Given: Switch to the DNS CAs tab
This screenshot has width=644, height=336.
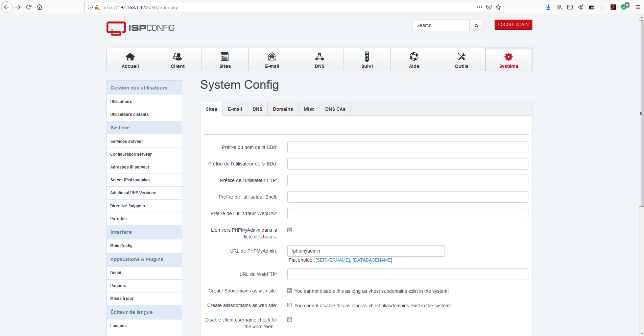Looking at the screenshot, I should point(335,109).
